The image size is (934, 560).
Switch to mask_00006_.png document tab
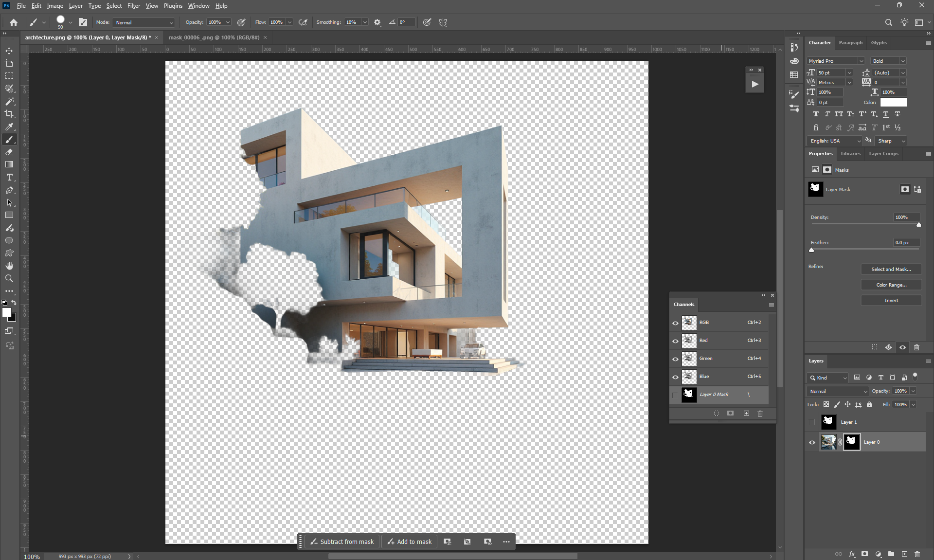coord(214,37)
